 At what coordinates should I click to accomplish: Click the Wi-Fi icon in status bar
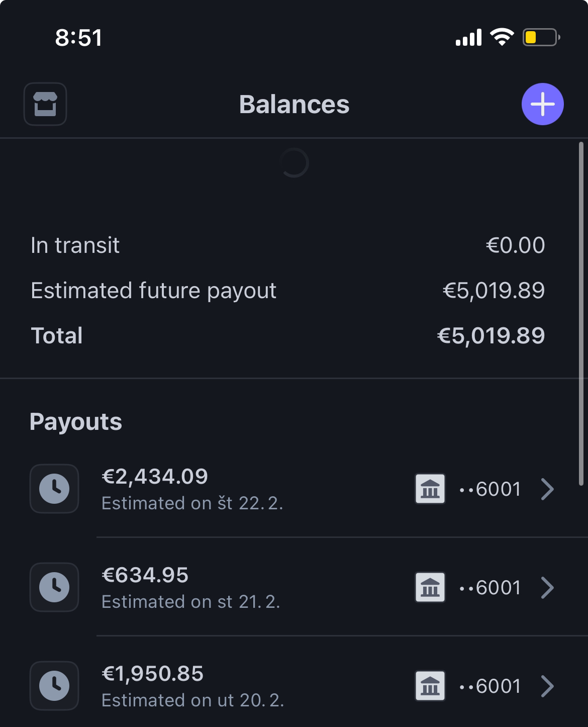click(x=502, y=37)
